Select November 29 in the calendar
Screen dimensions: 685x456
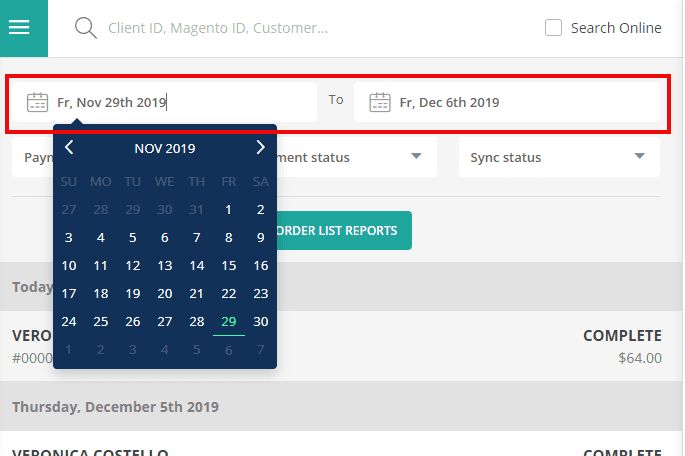click(229, 321)
